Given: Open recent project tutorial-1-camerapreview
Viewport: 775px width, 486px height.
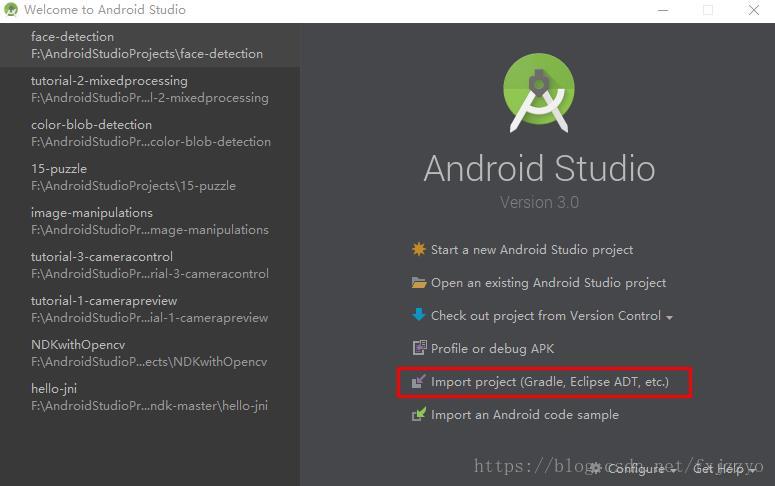Looking at the screenshot, I should click(x=150, y=309).
